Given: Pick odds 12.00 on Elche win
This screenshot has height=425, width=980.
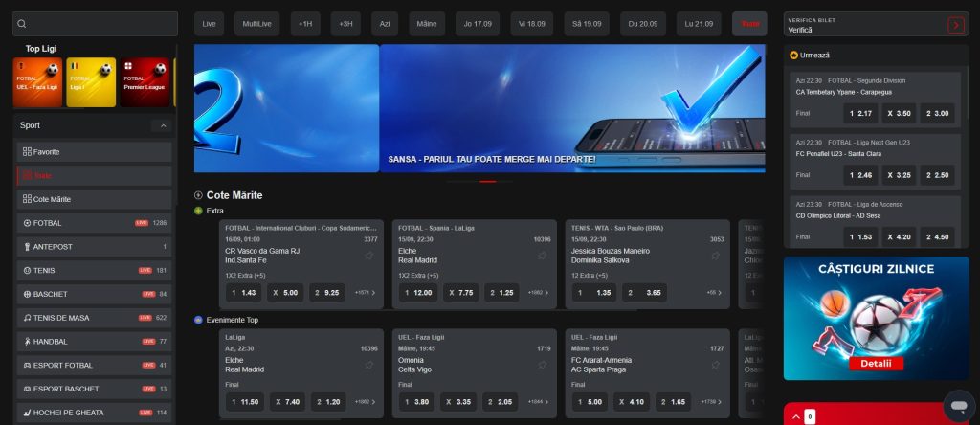Looking at the screenshot, I should pos(418,293).
